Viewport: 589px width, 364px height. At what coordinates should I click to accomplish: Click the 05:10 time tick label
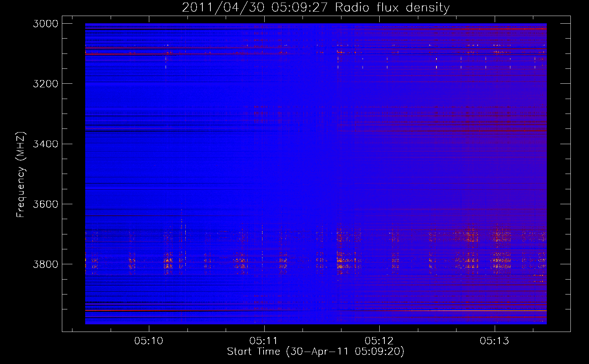coord(149,341)
